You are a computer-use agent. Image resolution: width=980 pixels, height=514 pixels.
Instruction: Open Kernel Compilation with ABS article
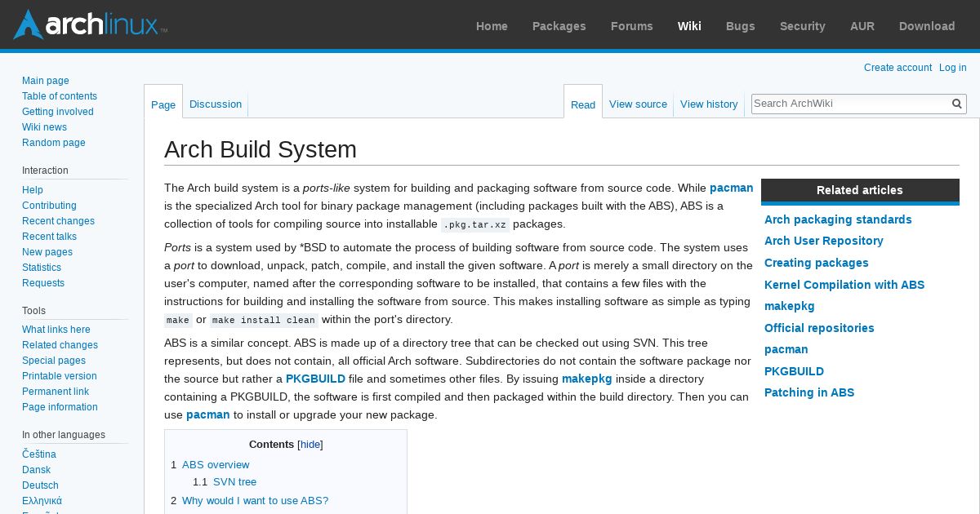click(x=844, y=285)
